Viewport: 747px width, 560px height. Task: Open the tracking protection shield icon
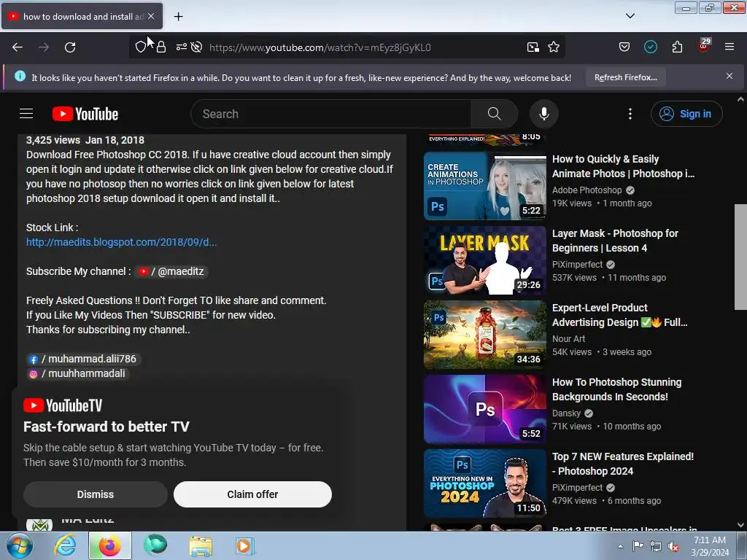click(141, 47)
